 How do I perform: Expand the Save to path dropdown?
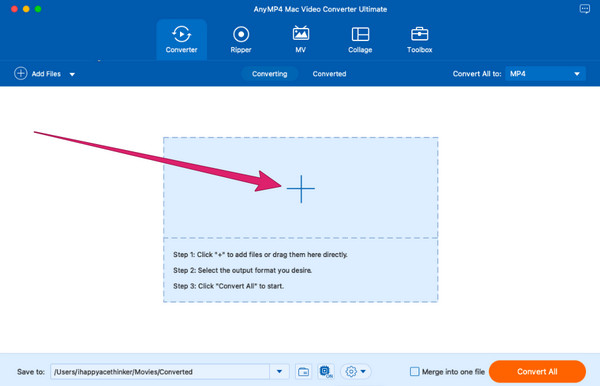click(x=279, y=371)
